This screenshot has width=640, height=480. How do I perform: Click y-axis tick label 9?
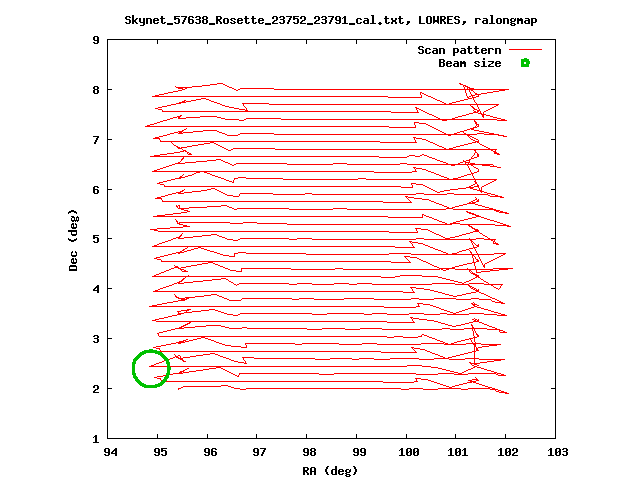coord(96,40)
